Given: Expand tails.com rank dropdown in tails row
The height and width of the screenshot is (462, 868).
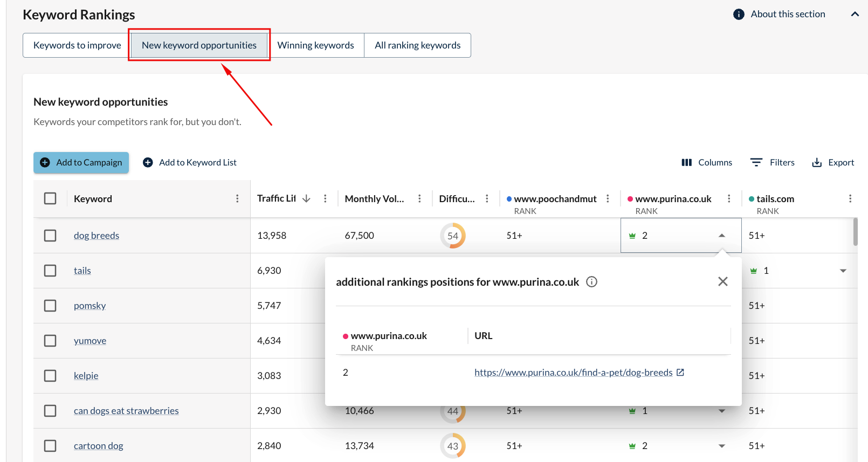Looking at the screenshot, I should tap(843, 271).
